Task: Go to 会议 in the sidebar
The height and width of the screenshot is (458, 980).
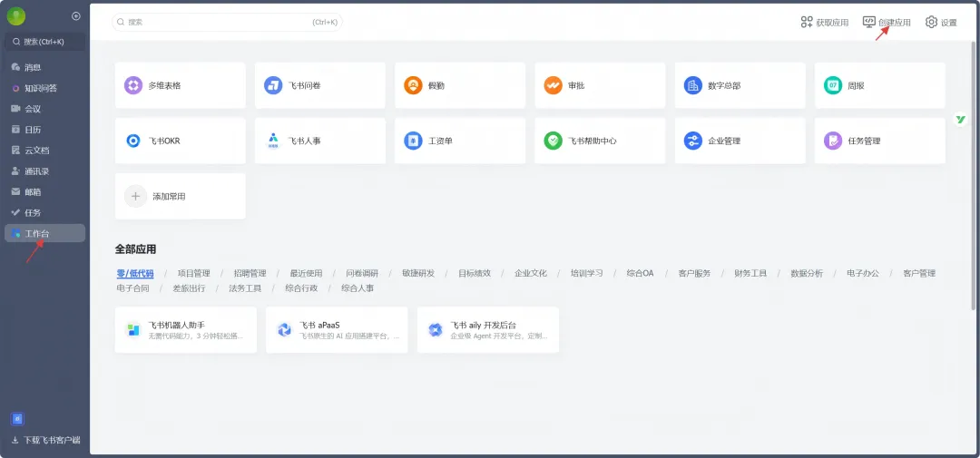Action: pyautogui.click(x=45, y=109)
